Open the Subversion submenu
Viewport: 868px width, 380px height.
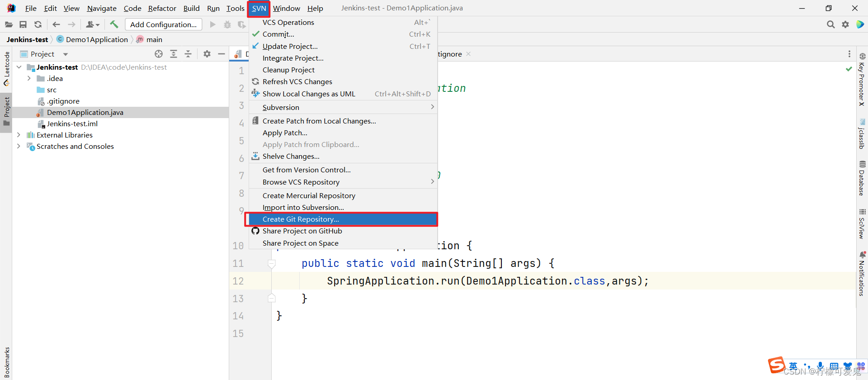click(x=343, y=107)
